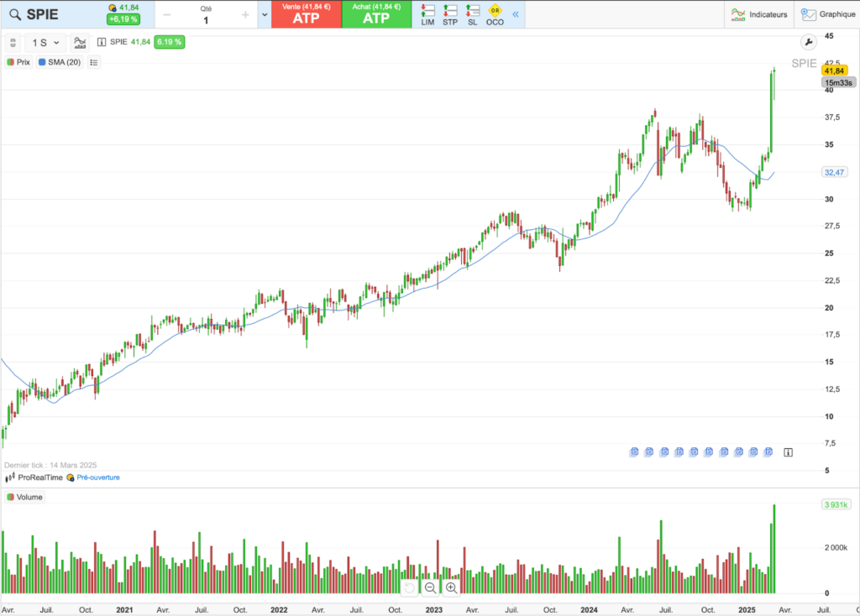
Task: Click the chart link chain icon
Action: 13,43
